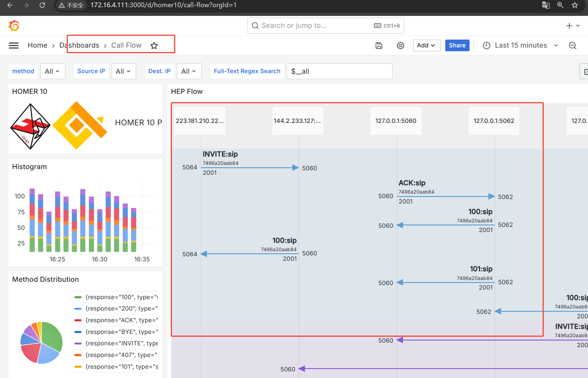The height and width of the screenshot is (378, 588).
Task: Click the Call Flow breadcrumb
Action: 126,45
